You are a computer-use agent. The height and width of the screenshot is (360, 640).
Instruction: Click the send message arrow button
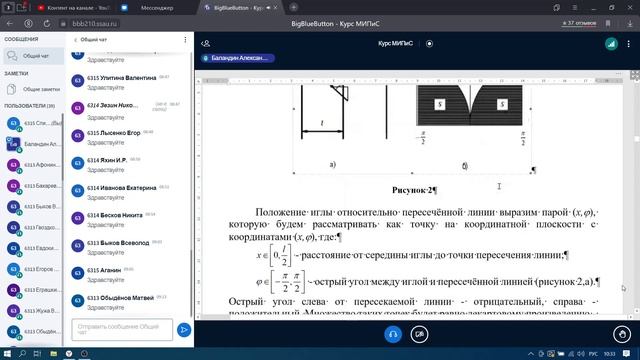pyautogui.click(x=184, y=329)
